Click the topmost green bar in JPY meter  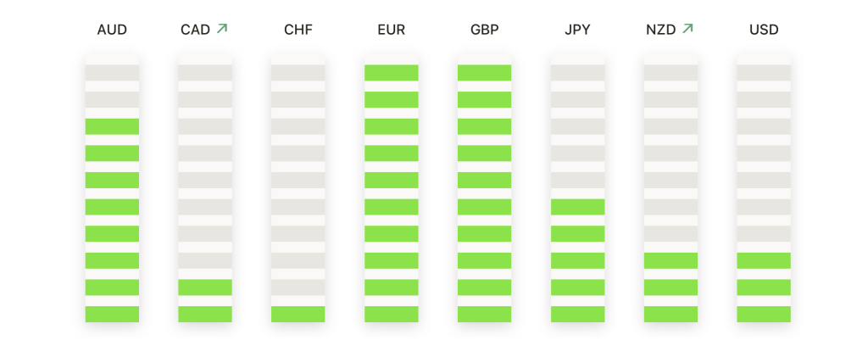[577, 207]
